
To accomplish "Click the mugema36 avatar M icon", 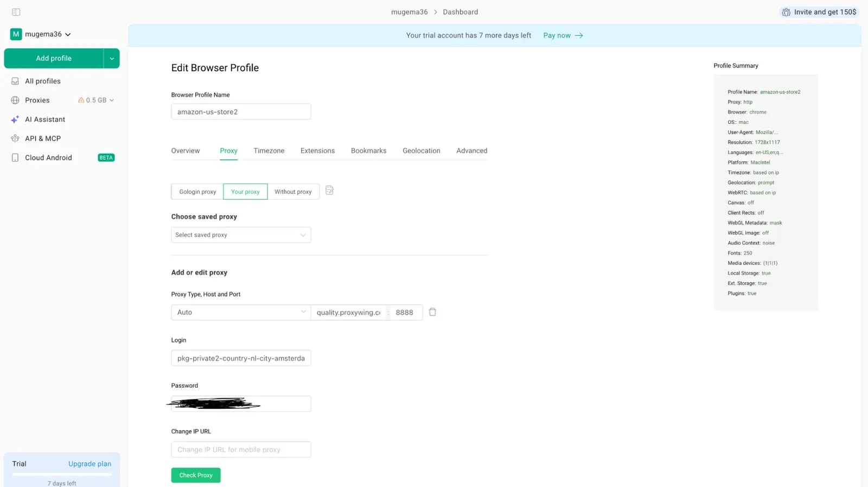I will pyautogui.click(x=16, y=34).
